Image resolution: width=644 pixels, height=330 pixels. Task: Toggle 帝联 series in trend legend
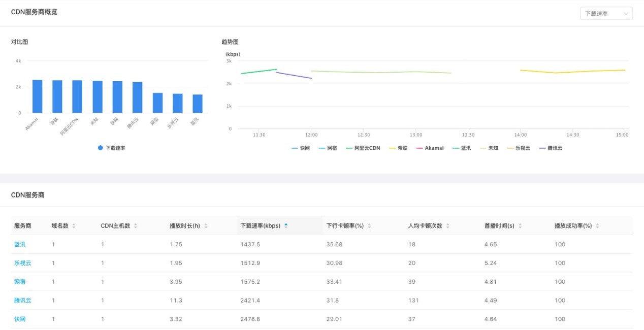[x=398, y=148]
